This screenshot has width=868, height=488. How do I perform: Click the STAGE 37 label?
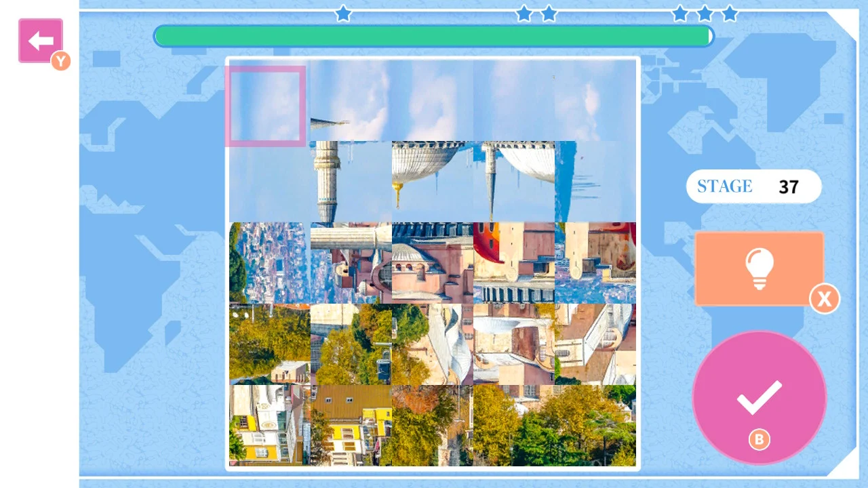pyautogui.click(x=753, y=186)
